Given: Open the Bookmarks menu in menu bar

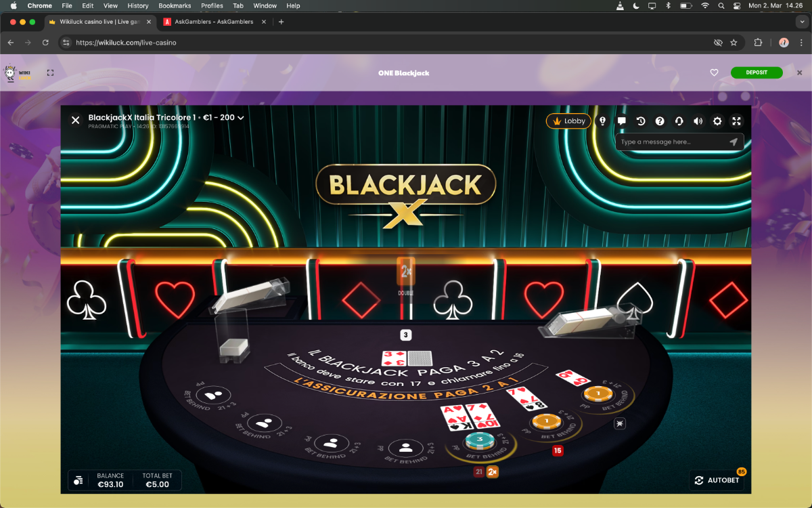Looking at the screenshot, I should coord(175,5).
